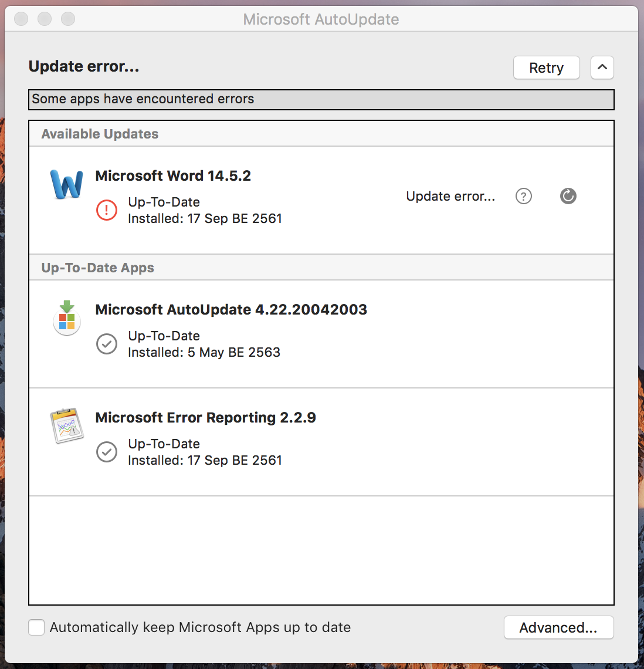The image size is (644, 669).
Task: Click the 'Update error...' status text next to Word
Action: point(450,196)
